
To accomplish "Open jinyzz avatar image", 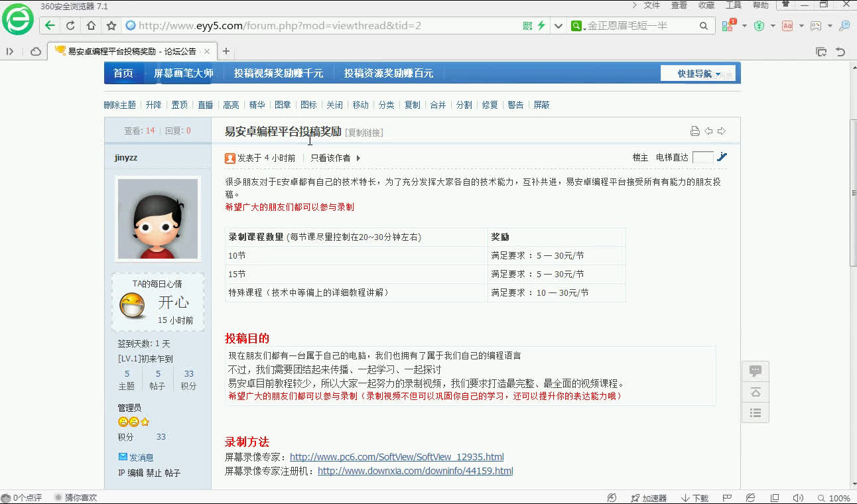I will click(158, 219).
